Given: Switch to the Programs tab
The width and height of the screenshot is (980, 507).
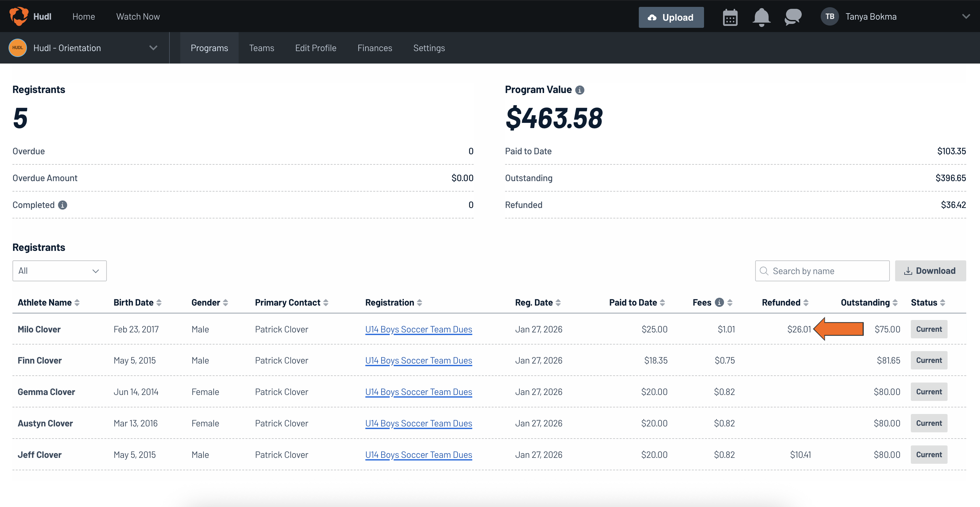Looking at the screenshot, I should (209, 48).
